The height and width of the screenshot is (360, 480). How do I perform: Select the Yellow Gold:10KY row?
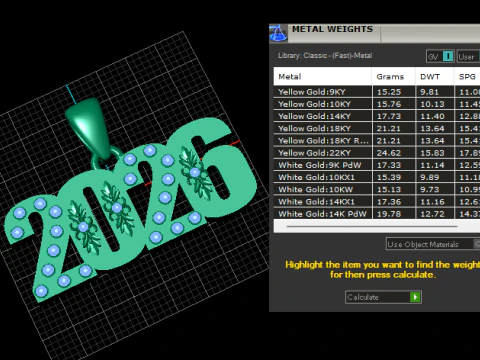(x=377, y=104)
